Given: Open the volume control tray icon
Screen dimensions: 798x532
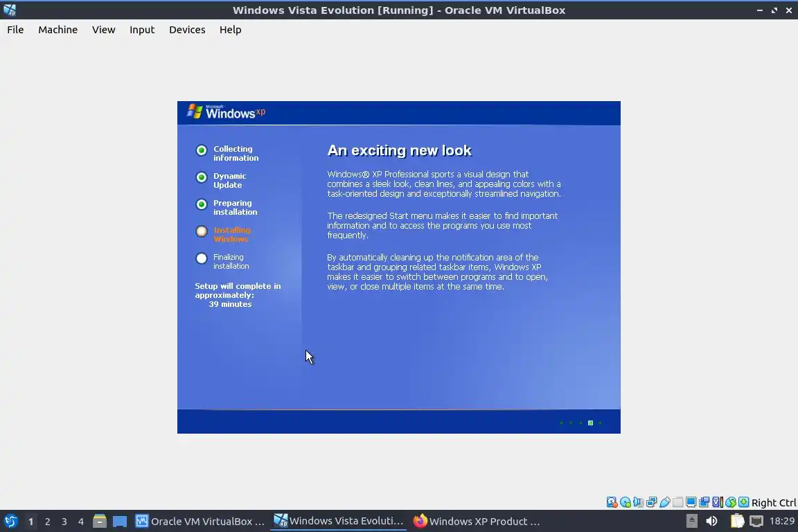Looking at the screenshot, I should [x=711, y=522].
